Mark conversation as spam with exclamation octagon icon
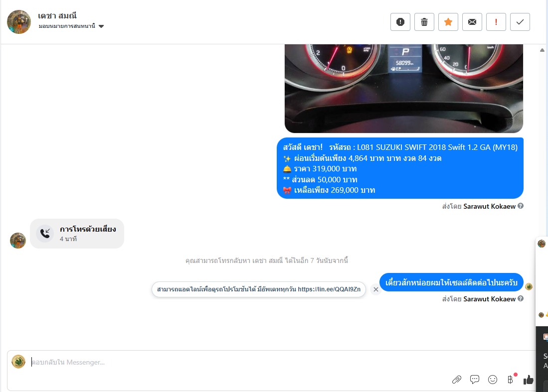 (x=400, y=22)
